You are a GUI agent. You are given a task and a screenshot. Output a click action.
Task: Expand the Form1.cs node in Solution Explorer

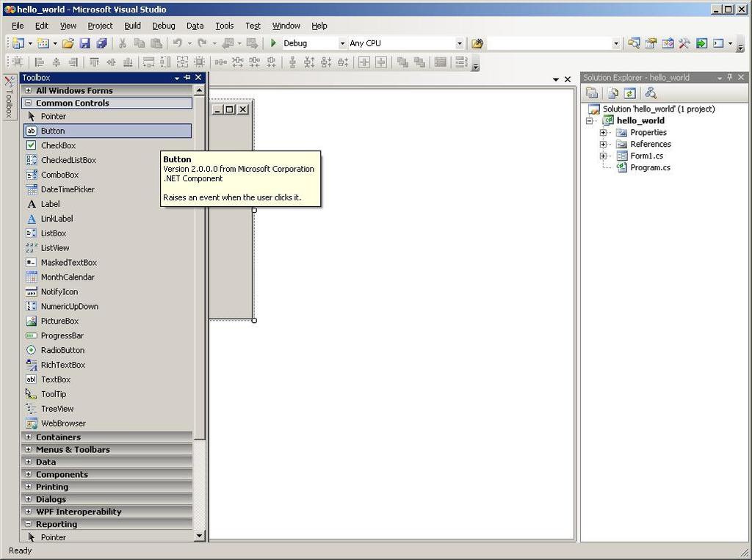[x=604, y=156]
